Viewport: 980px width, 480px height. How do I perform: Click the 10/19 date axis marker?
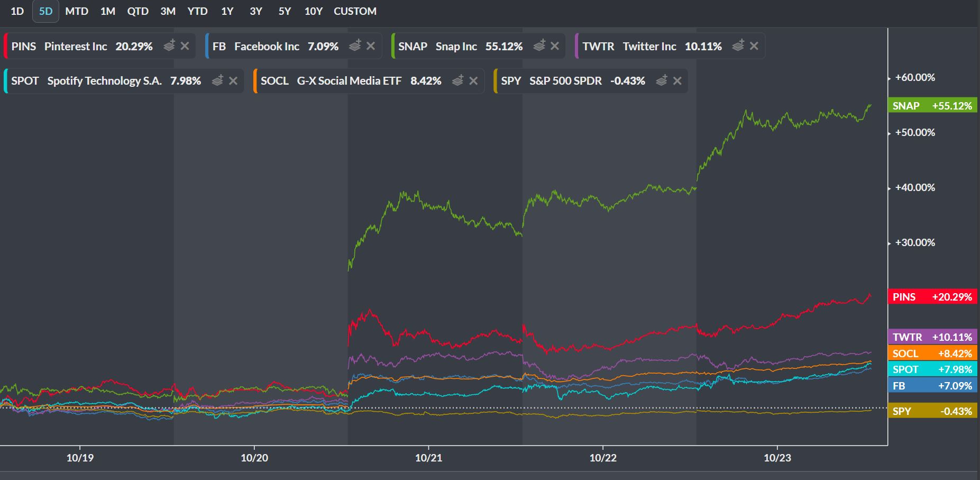click(x=80, y=458)
